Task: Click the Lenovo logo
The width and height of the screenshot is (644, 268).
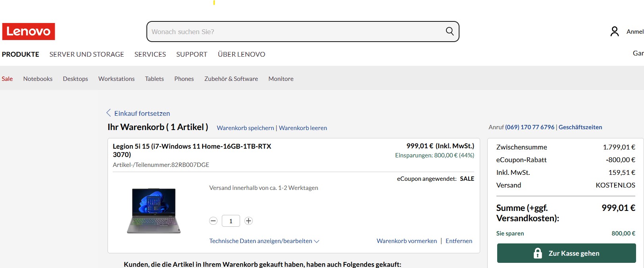Action: [x=29, y=31]
